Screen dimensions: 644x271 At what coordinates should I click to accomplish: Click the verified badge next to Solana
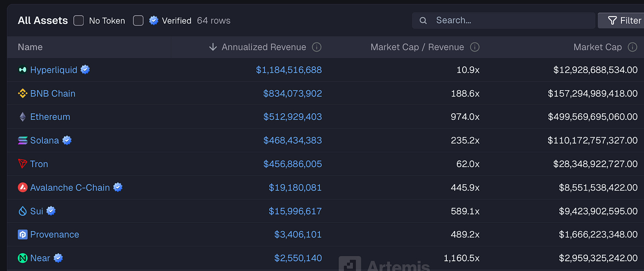(67, 140)
